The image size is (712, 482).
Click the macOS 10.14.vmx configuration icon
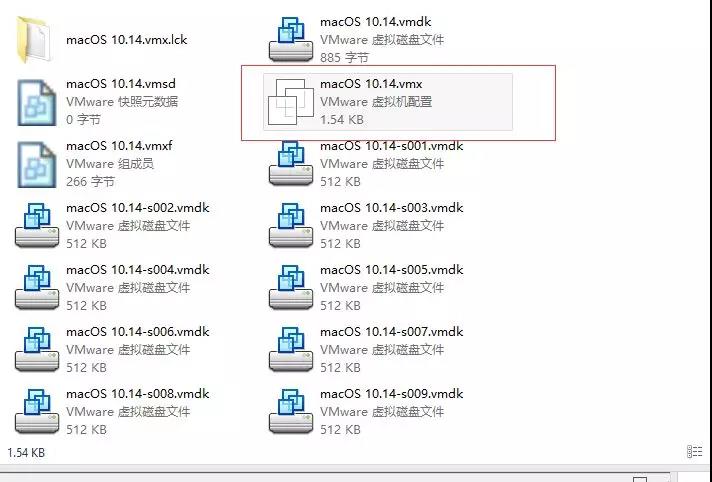click(291, 102)
